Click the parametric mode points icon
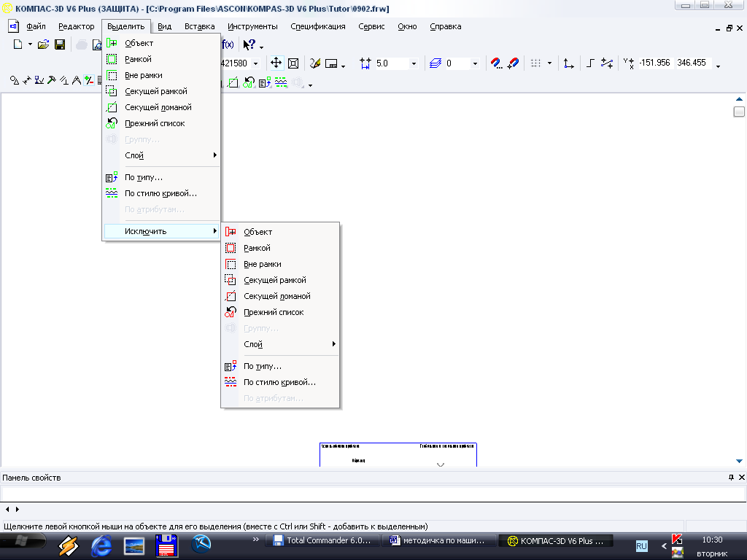The image size is (747, 560). [x=607, y=63]
